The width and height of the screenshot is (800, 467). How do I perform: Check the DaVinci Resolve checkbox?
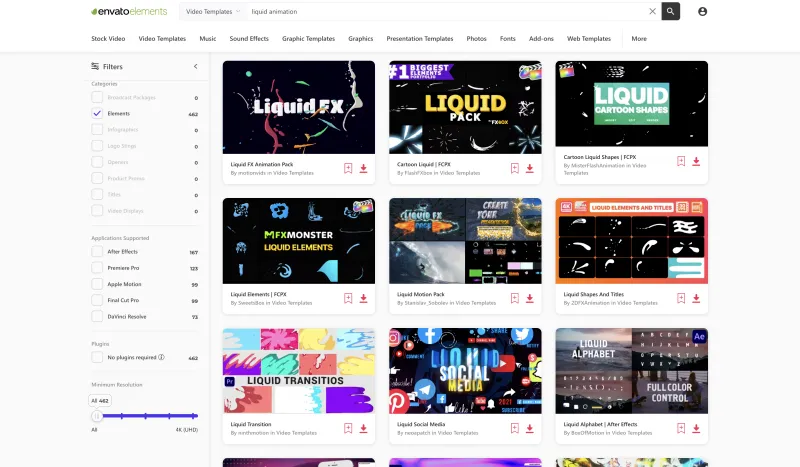pyautogui.click(x=97, y=316)
